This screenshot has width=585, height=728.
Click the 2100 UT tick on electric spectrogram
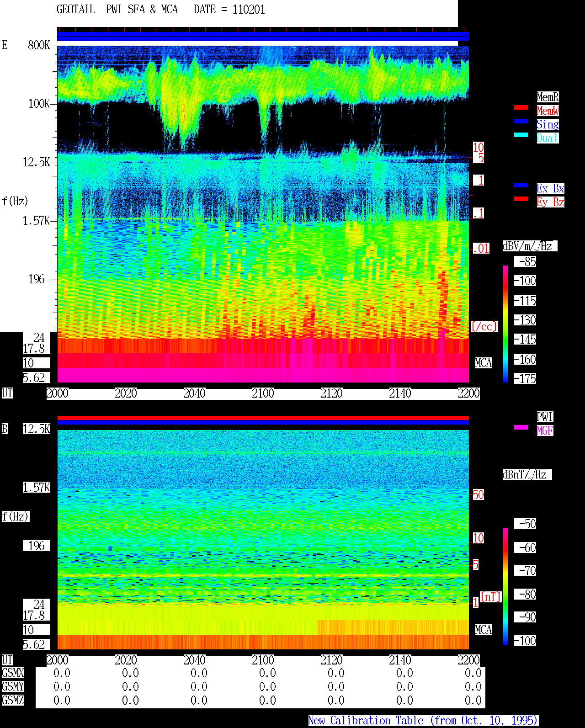click(x=263, y=393)
